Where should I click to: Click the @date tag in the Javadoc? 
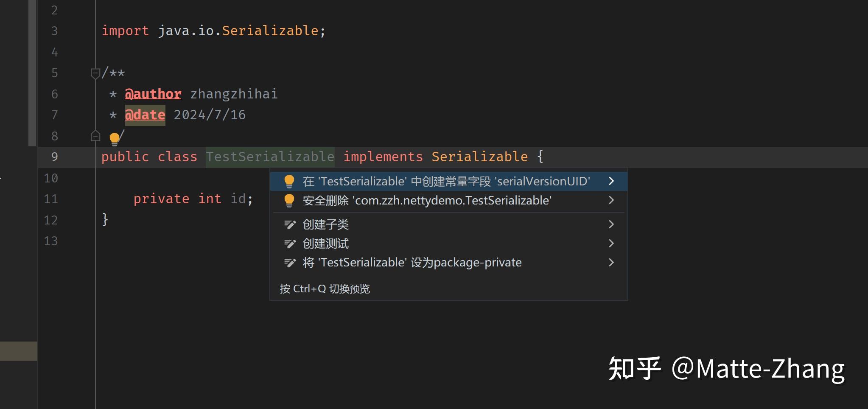coord(145,114)
